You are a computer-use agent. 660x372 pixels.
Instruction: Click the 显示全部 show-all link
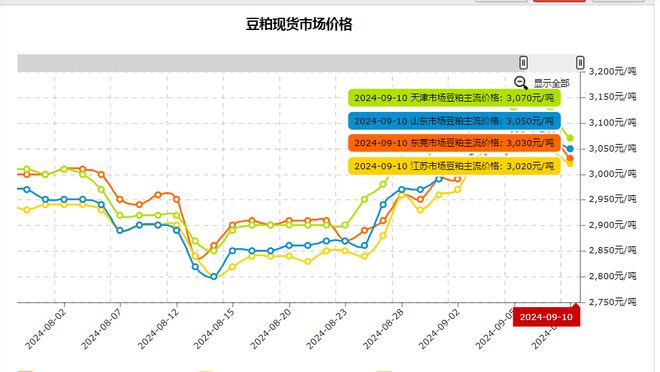(551, 83)
